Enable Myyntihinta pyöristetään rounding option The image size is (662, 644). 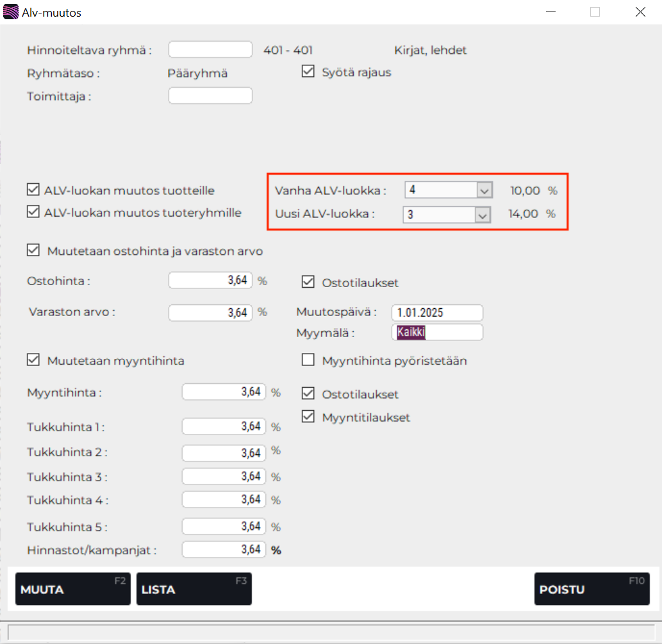pos(308,360)
